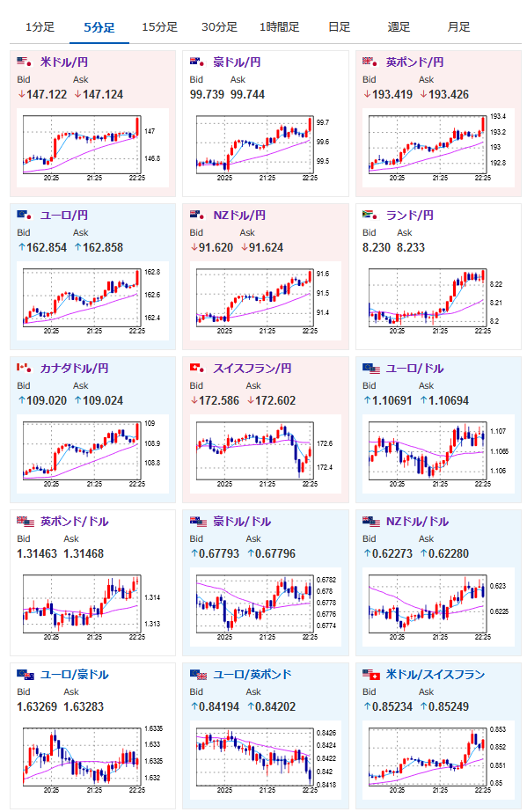Image resolution: width=527 pixels, height=812 pixels.
Task: Select the 月足 monthly tab
Action: [x=458, y=27]
